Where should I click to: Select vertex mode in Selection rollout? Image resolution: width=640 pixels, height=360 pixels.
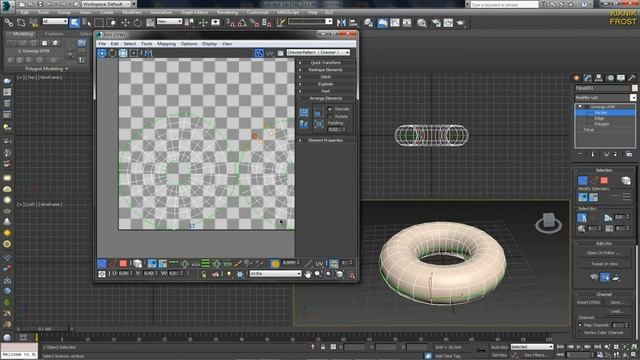[582, 180]
